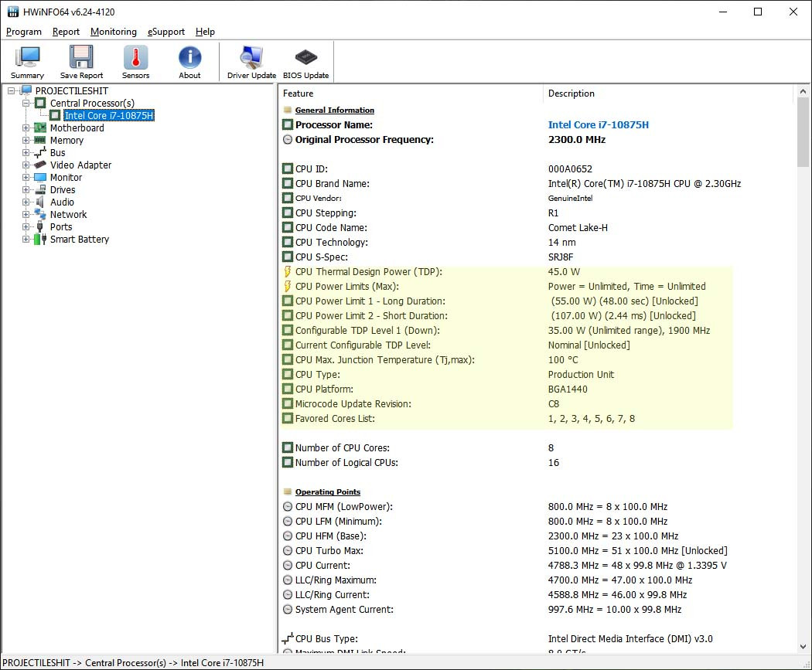Open the Sensors thermometer icon
812x670 pixels.
[x=135, y=57]
